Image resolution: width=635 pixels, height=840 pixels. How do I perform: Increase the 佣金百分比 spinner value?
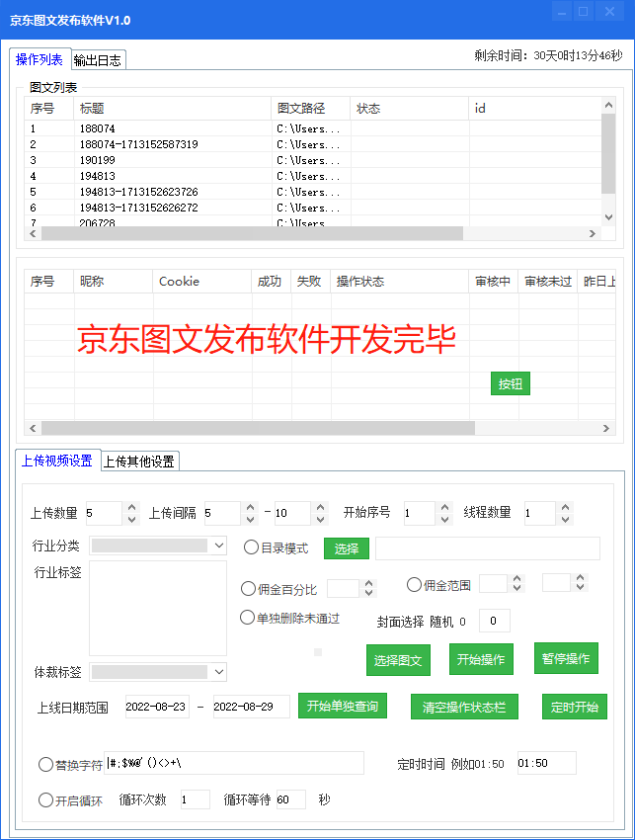[368, 584]
